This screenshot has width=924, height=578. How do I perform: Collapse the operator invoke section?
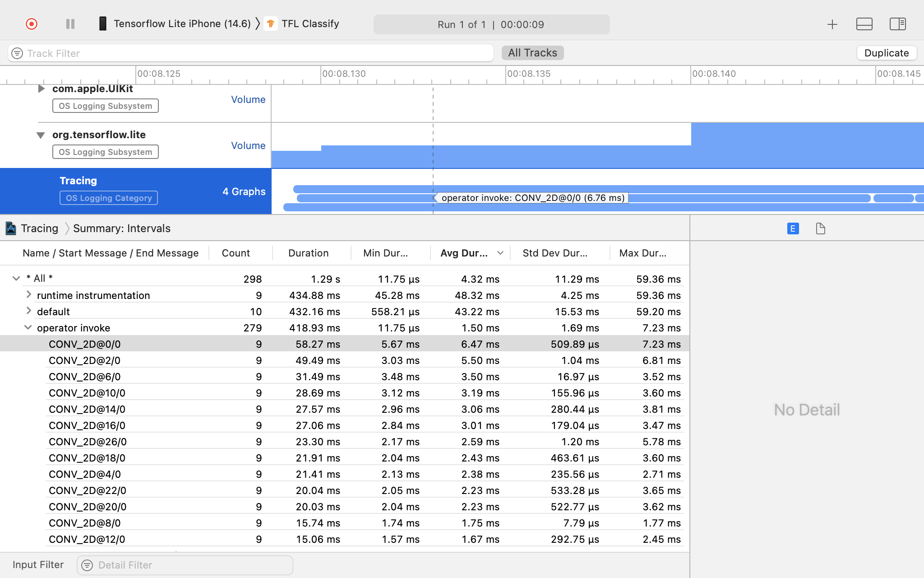(x=27, y=327)
